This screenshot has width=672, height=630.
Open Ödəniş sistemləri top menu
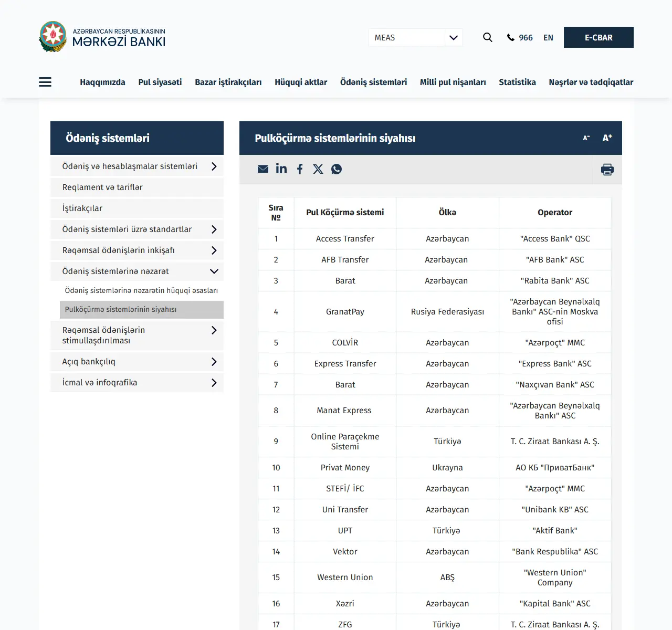click(373, 82)
